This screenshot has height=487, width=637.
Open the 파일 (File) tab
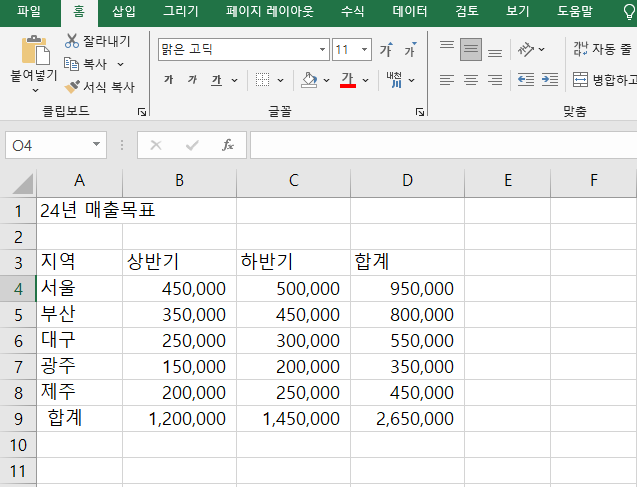pyautogui.click(x=29, y=11)
